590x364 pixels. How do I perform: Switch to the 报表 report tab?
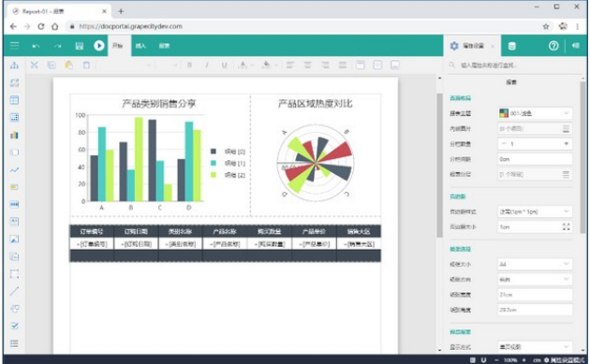pyautogui.click(x=164, y=46)
